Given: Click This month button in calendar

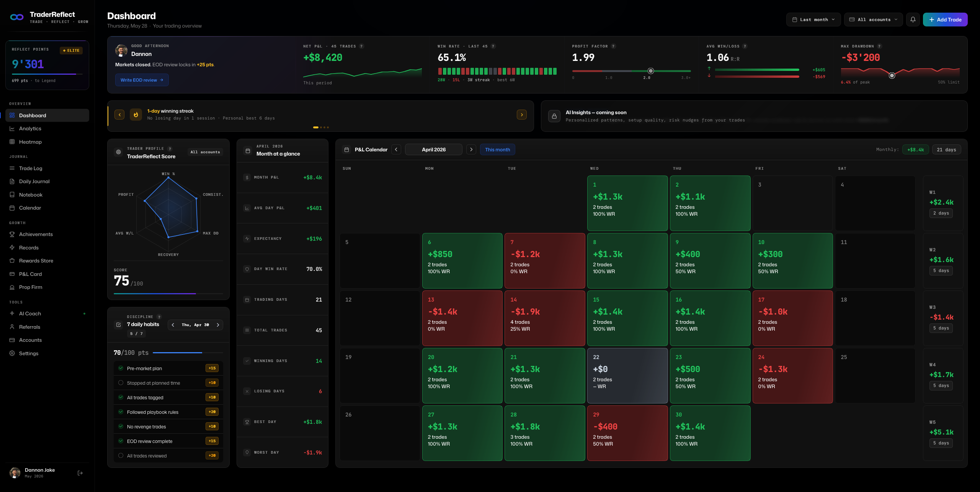Looking at the screenshot, I should coord(497,149).
